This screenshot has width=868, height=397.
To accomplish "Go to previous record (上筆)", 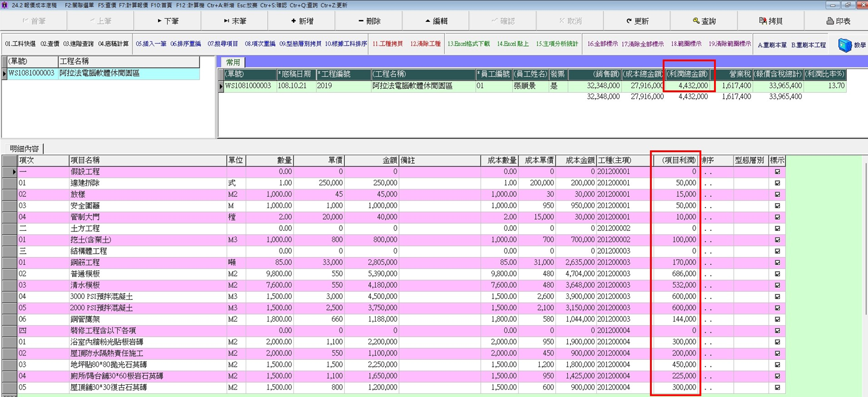I will pyautogui.click(x=100, y=21).
